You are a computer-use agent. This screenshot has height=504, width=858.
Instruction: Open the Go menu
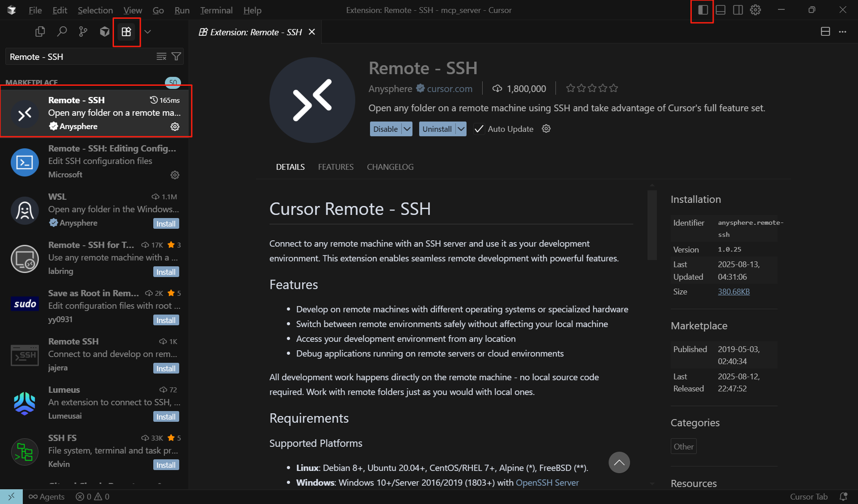[x=158, y=10]
